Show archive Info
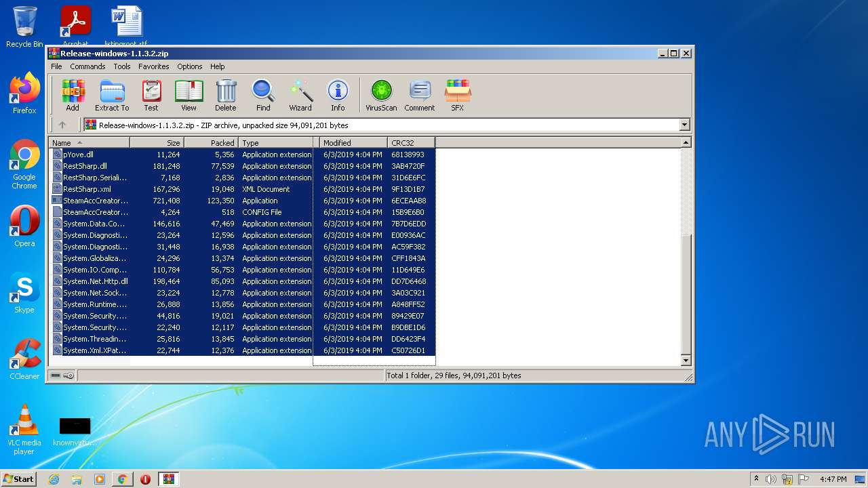The image size is (868, 488). point(338,96)
